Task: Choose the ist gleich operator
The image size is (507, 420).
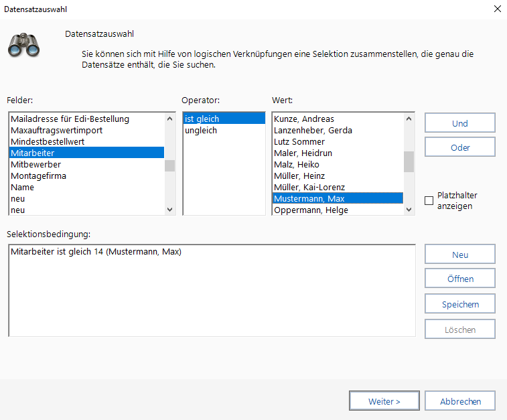Action: 202,119
